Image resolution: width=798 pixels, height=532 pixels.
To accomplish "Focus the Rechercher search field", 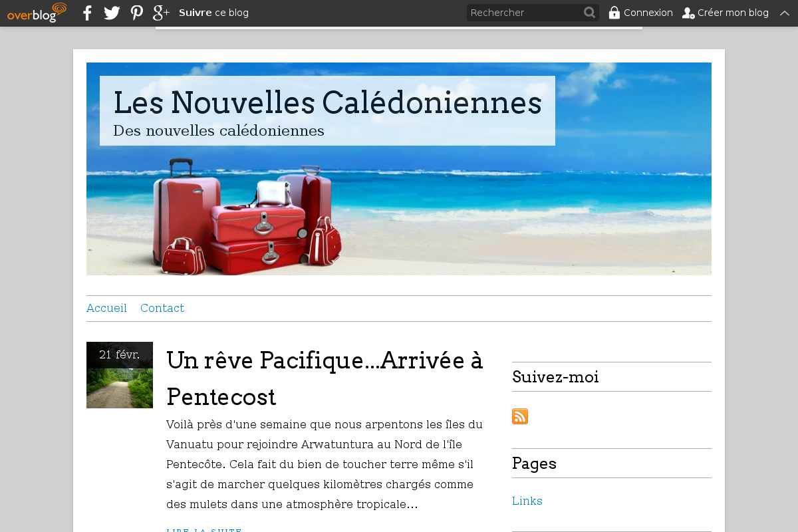I will [x=524, y=13].
